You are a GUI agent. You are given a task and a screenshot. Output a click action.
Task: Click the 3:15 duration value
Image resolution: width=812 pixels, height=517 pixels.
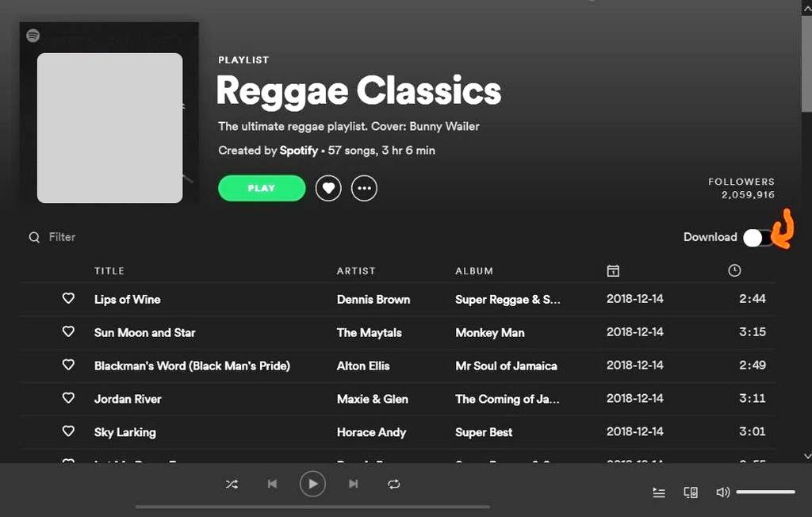click(x=753, y=331)
